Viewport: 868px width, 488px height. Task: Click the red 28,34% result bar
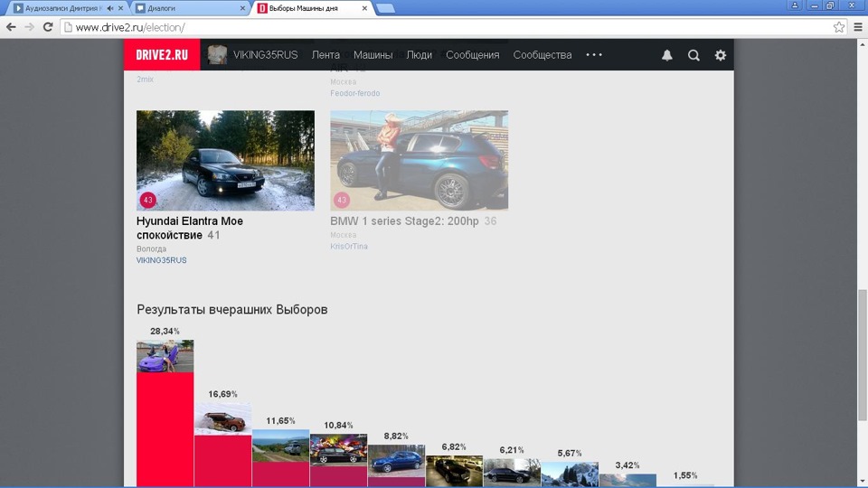[x=165, y=429]
